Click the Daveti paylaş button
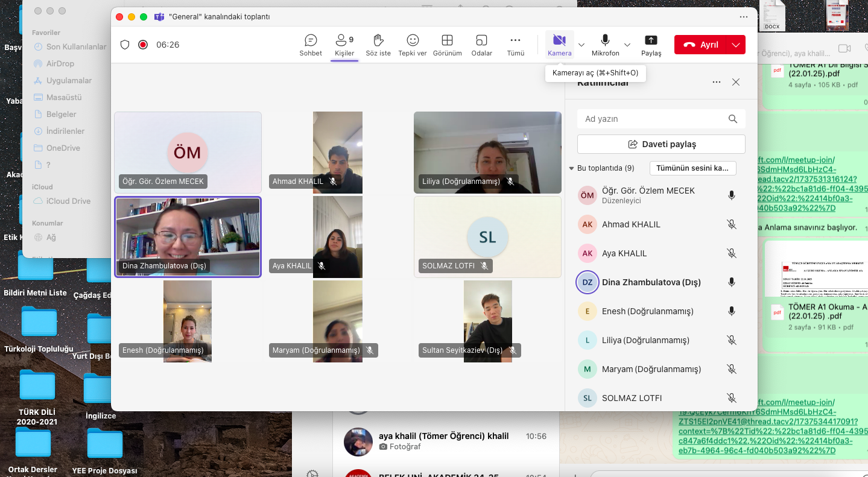This screenshot has height=477, width=868. click(661, 144)
